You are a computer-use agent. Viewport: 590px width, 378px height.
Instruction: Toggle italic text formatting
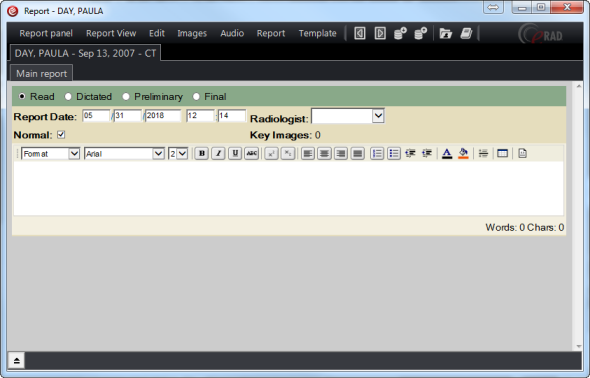218,153
